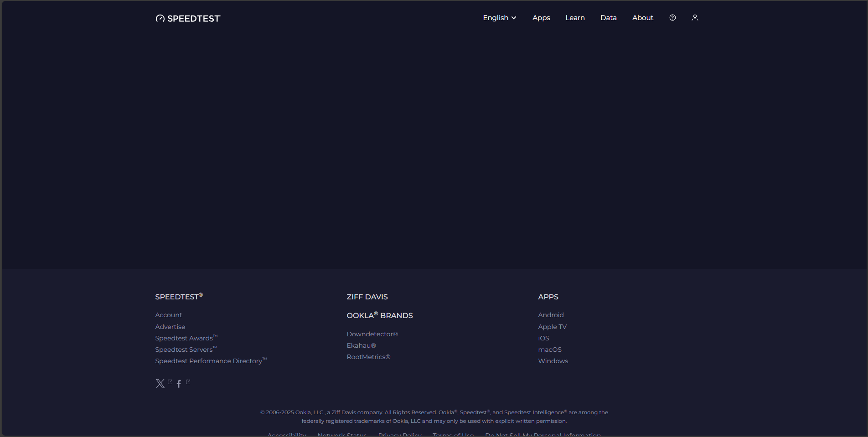Open the Speedtest Servers link
Screen dimensions: 868x437
(x=186, y=350)
